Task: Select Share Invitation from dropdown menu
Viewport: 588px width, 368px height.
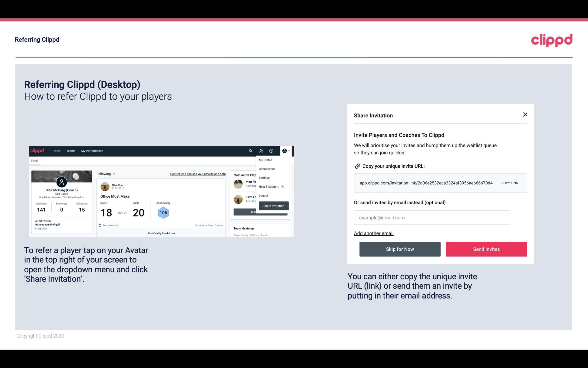Action: (273, 206)
